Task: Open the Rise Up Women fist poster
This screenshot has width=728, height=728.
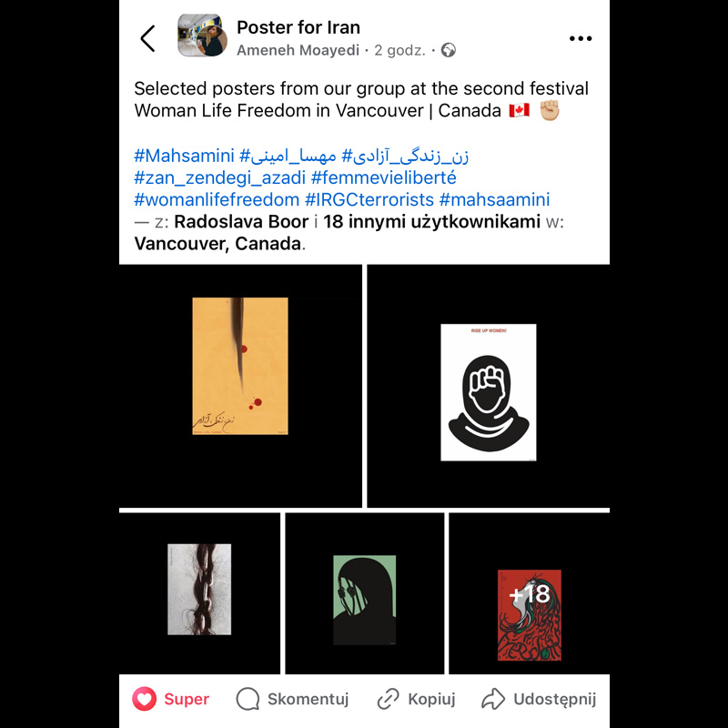Action: click(489, 386)
